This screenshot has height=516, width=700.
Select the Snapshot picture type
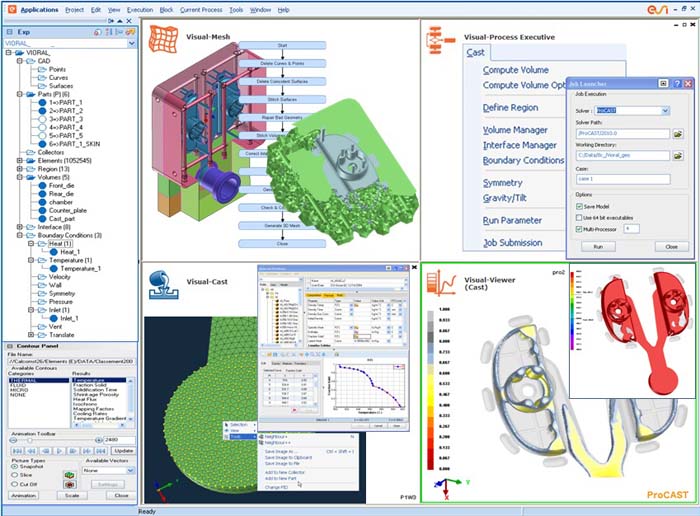click(x=15, y=466)
